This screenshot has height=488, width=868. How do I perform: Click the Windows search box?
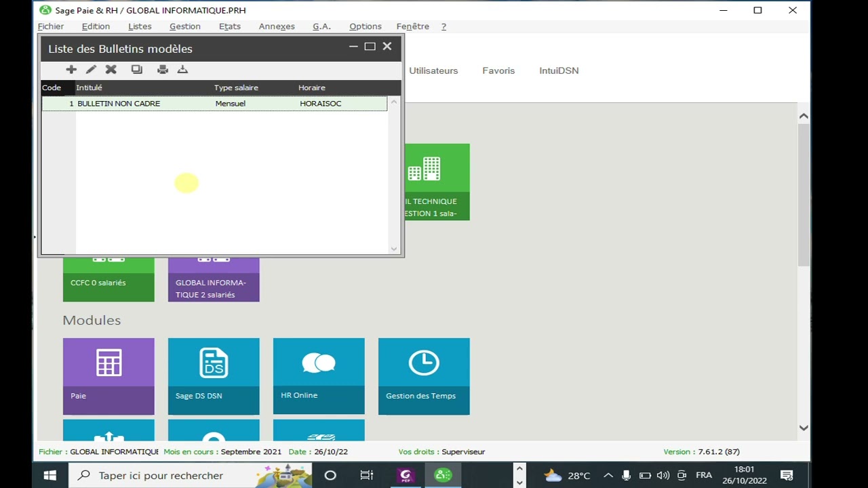point(190,475)
